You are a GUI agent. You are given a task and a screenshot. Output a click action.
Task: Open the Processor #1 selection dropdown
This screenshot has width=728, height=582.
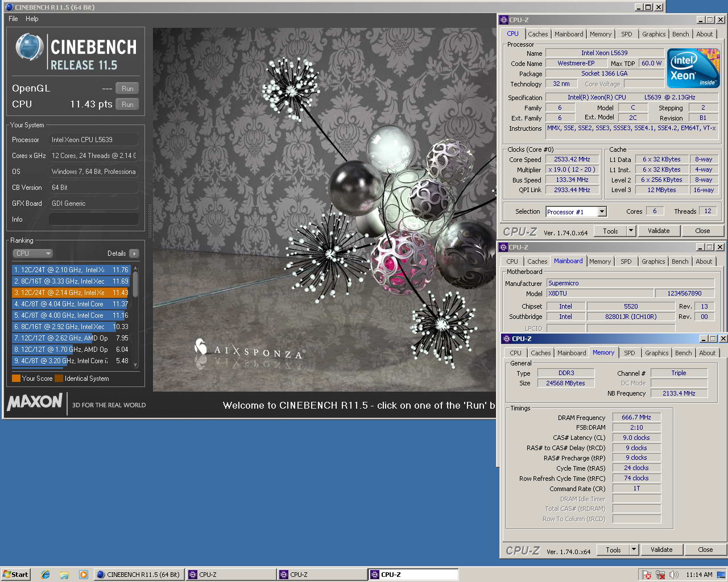pos(576,212)
